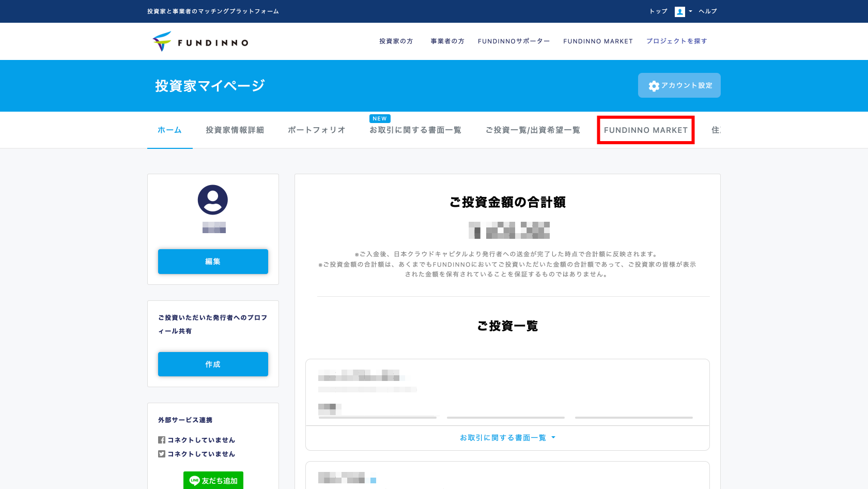Select 事業者の方 in the main navigation
Viewport: 868px width, 489px height.
pyautogui.click(x=447, y=41)
